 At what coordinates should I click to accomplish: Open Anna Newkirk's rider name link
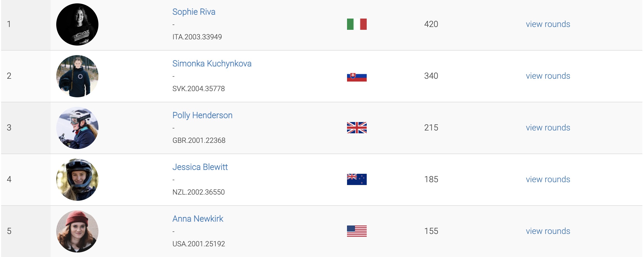point(198,219)
